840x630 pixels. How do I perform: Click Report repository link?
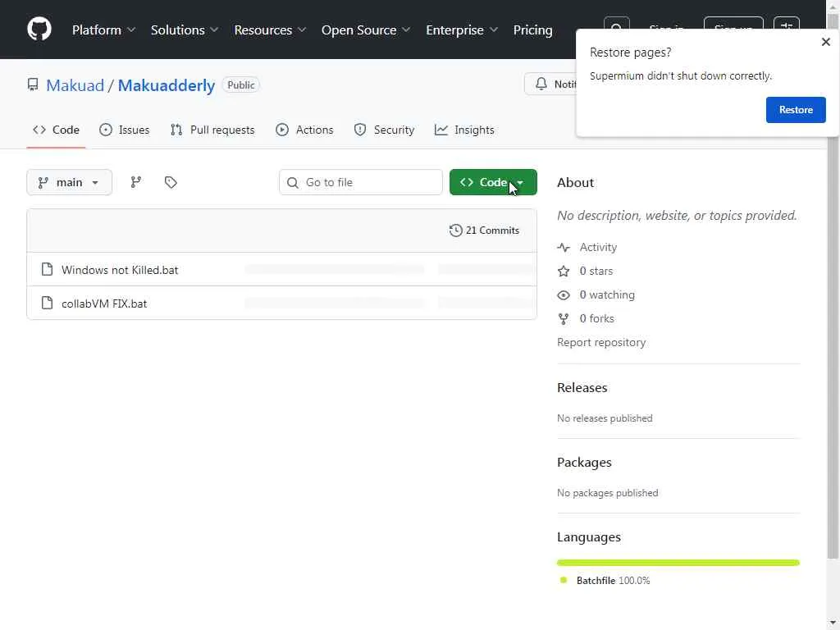pyautogui.click(x=601, y=342)
